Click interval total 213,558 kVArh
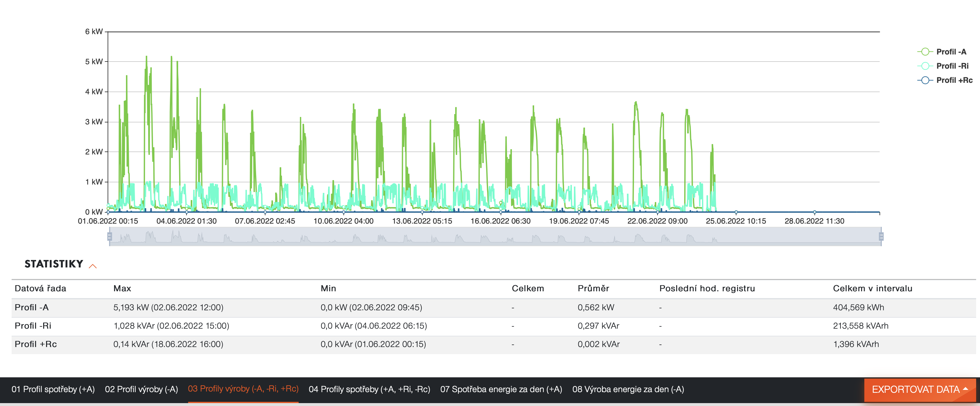 click(860, 326)
